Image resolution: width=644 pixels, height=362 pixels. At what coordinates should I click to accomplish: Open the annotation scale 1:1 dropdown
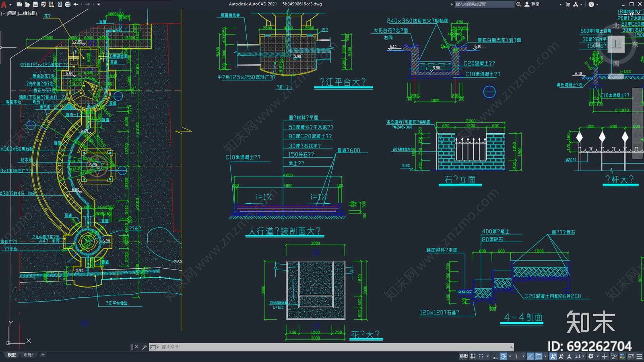point(580,356)
